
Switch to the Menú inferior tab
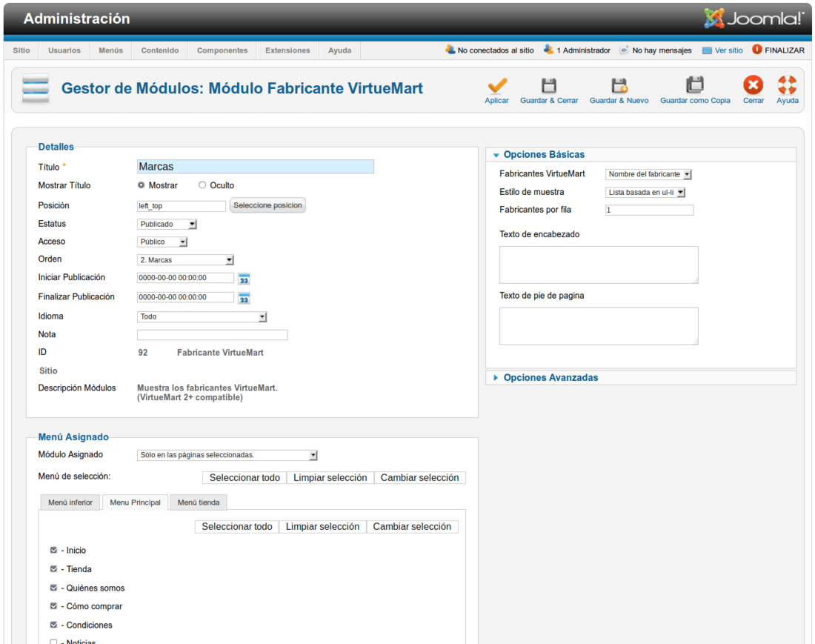click(x=70, y=502)
